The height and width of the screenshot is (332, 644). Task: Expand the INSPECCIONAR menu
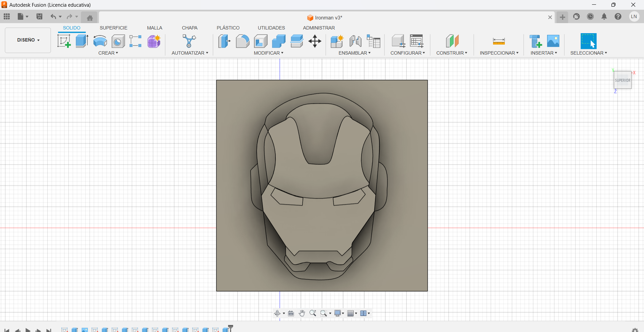[x=499, y=53]
